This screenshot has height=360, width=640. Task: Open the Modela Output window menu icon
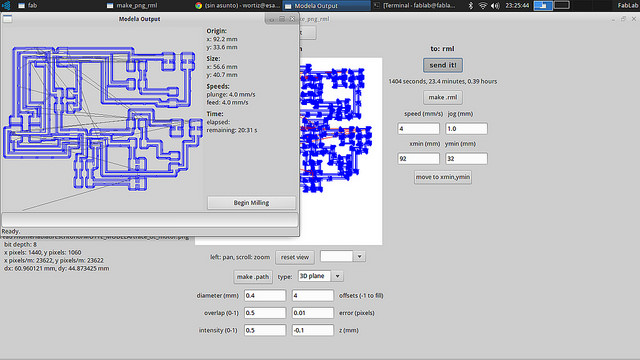tap(7, 19)
